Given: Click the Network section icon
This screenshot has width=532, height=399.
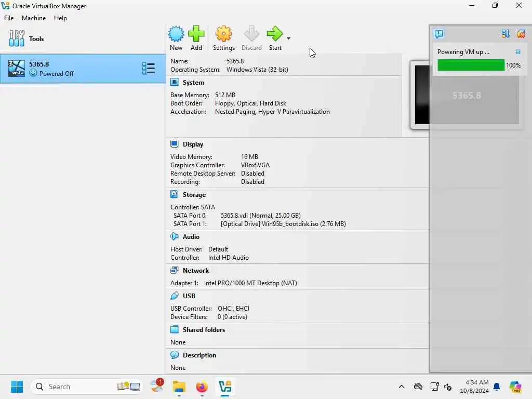Looking at the screenshot, I should [x=175, y=270].
